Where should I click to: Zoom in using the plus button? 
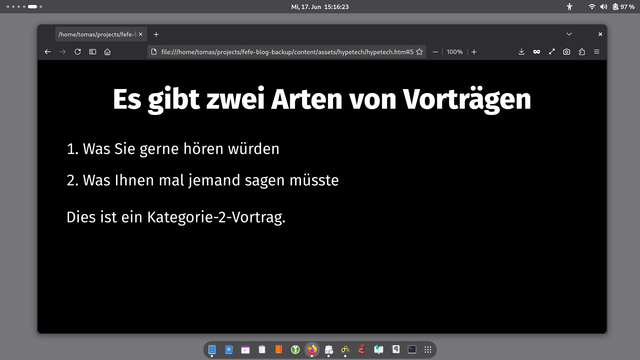point(474,52)
